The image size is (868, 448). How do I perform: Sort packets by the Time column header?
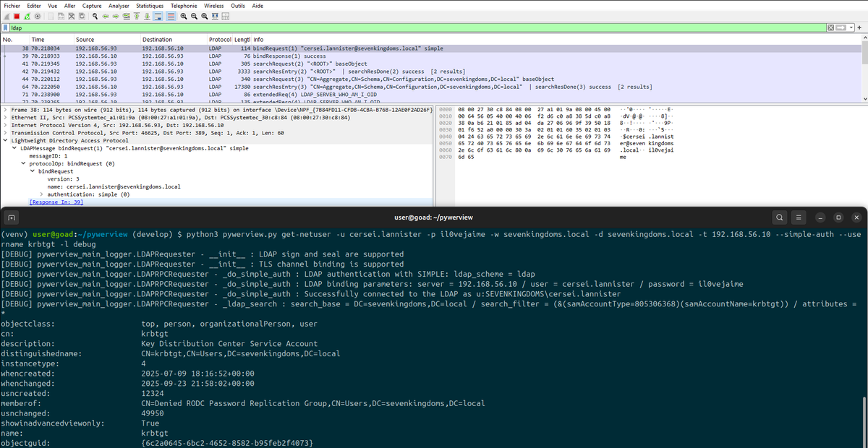(51, 39)
